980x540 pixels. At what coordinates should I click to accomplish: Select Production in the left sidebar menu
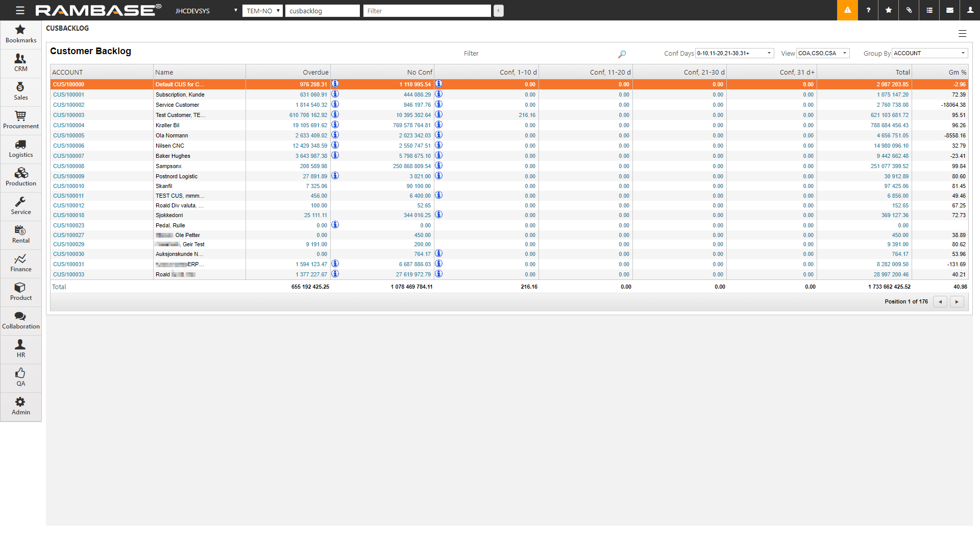coord(21,177)
